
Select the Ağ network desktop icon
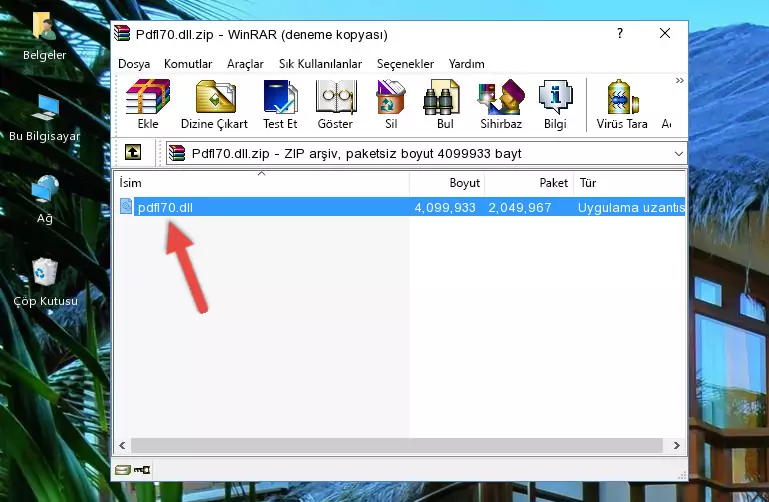[45, 200]
